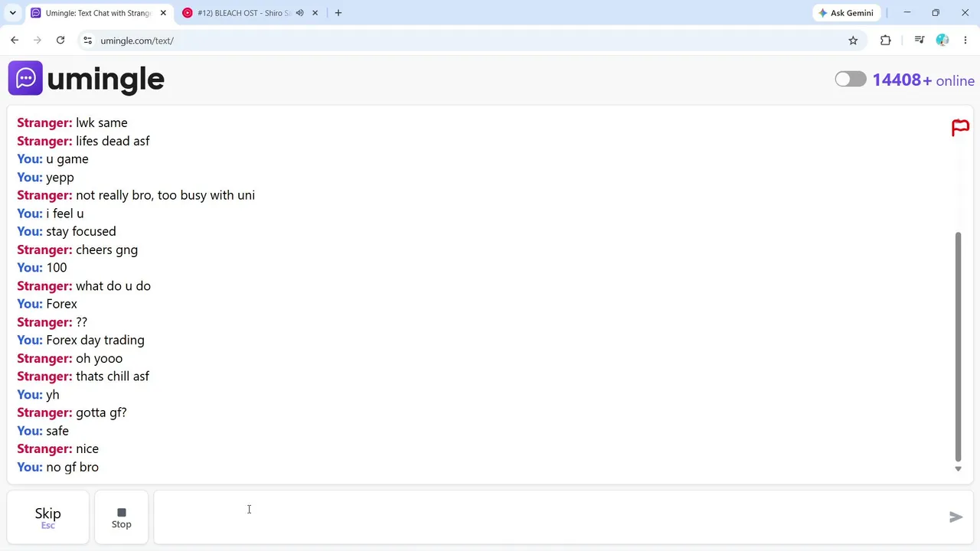Open the Chrome three-dot menu

pos(965,41)
